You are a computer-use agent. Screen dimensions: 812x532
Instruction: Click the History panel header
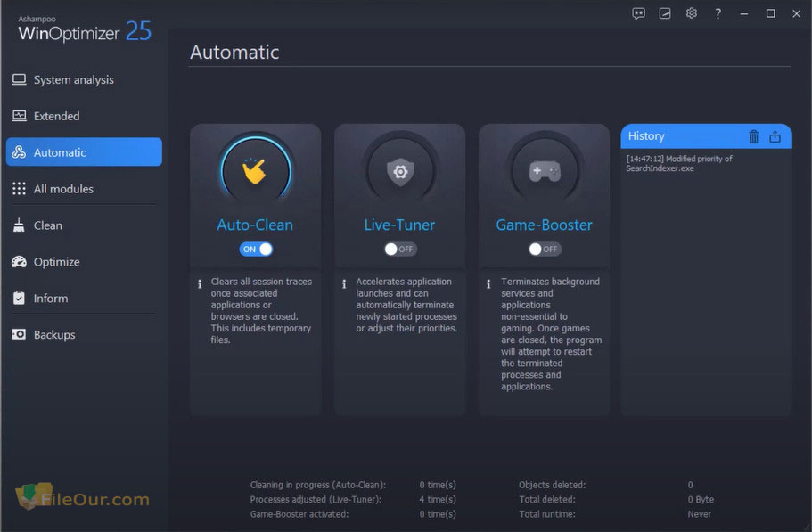706,136
